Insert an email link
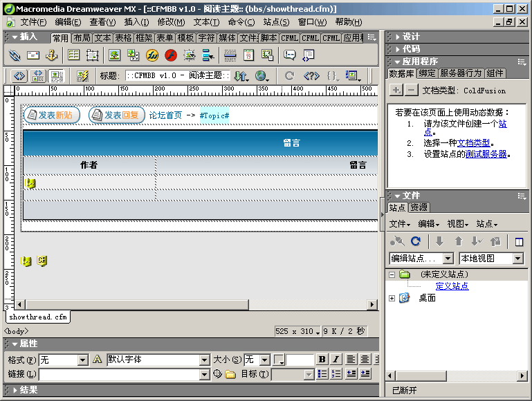Image resolution: width=532 pixels, height=401 pixels. coord(33,55)
